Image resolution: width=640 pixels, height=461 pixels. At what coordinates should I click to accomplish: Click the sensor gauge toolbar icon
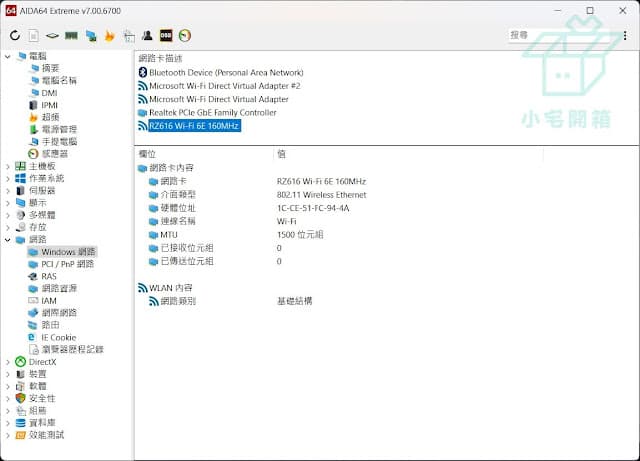coord(185,36)
